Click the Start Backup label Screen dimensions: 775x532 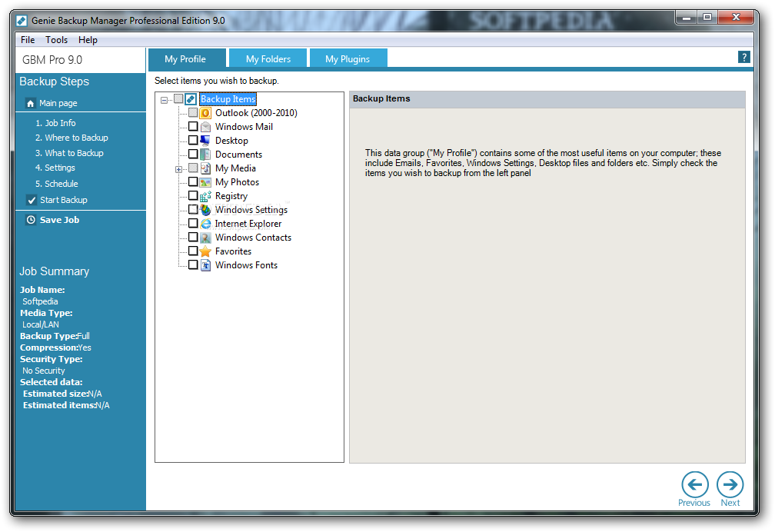64,200
